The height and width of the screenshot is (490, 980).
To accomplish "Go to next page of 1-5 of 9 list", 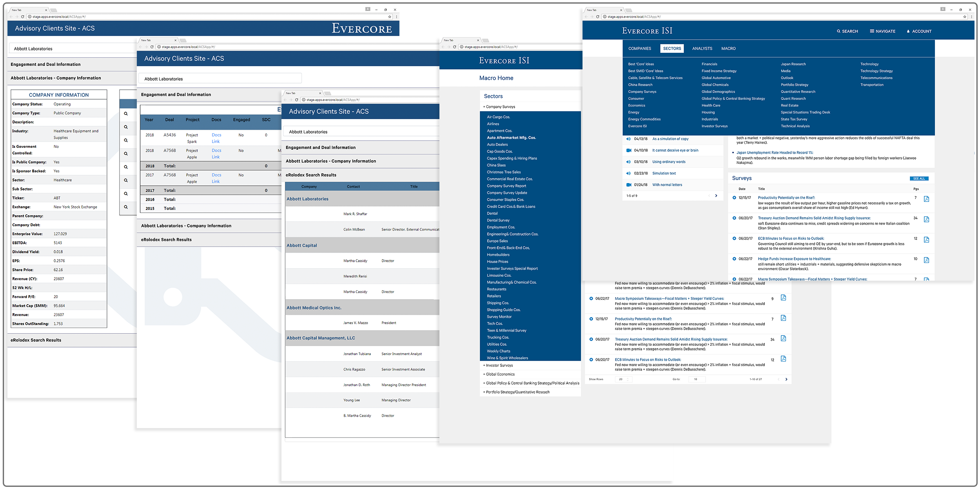I will [x=716, y=196].
